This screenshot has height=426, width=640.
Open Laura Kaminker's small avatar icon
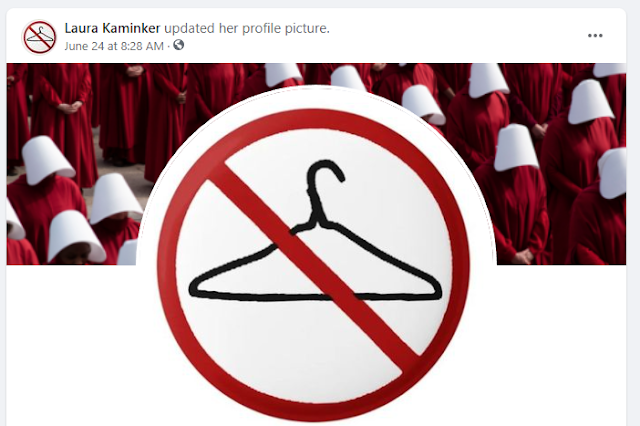(39, 37)
